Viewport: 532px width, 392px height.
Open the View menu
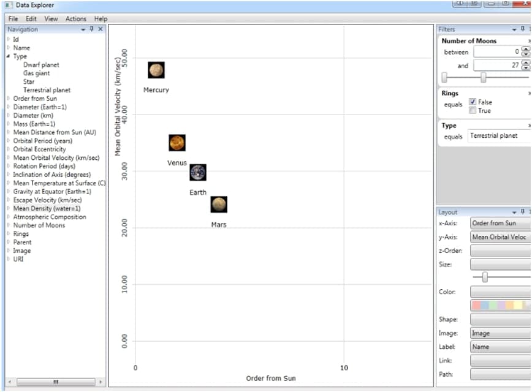point(51,18)
